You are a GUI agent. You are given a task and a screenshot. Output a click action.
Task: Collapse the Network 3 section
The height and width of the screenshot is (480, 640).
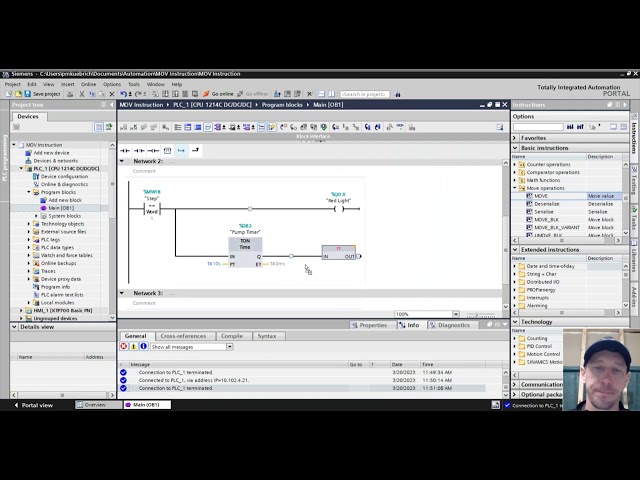[x=122, y=293]
